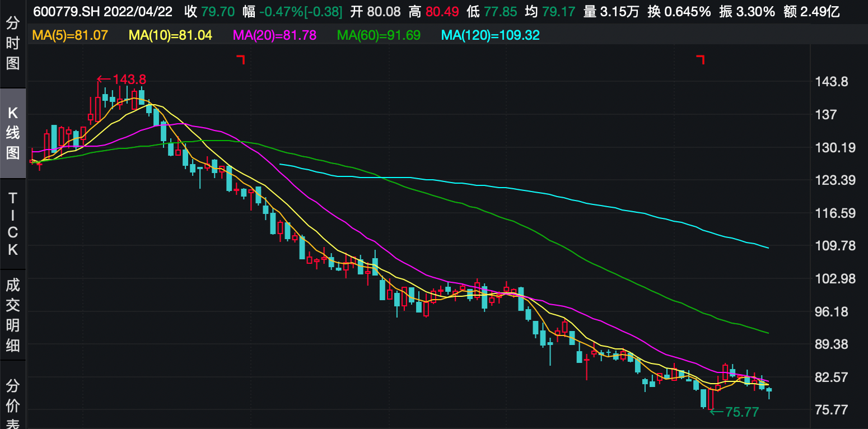Switch to the 分时图 tab
The width and height of the screenshot is (868, 429).
(13, 44)
